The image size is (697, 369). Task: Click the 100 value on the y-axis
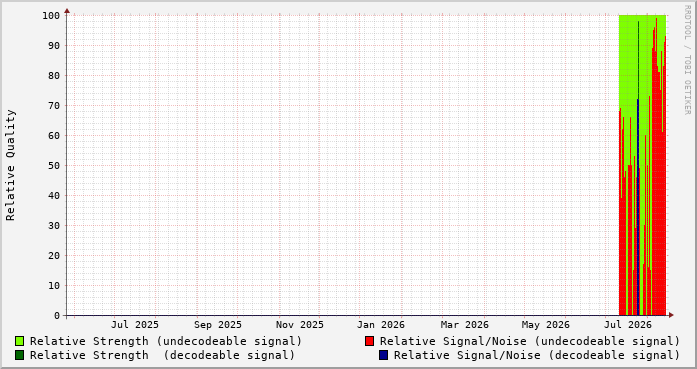(51, 16)
